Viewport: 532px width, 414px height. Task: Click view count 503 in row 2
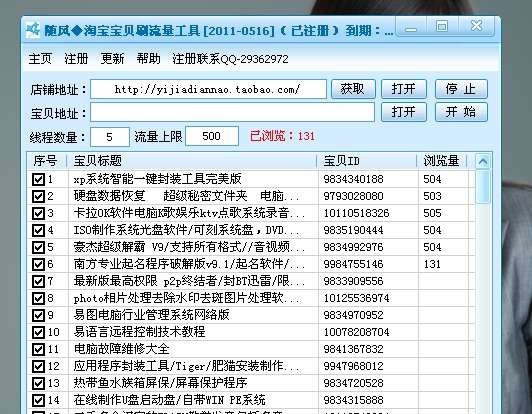[x=432, y=196]
